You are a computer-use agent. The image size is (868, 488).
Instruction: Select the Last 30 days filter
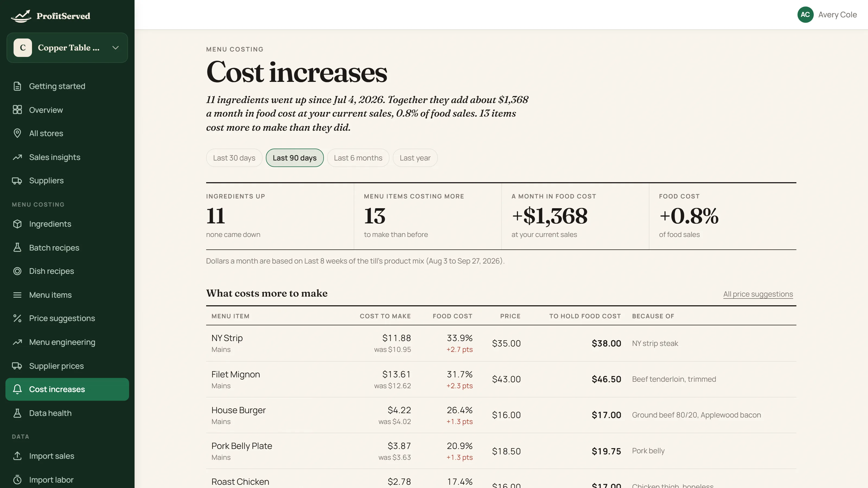pyautogui.click(x=234, y=158)
